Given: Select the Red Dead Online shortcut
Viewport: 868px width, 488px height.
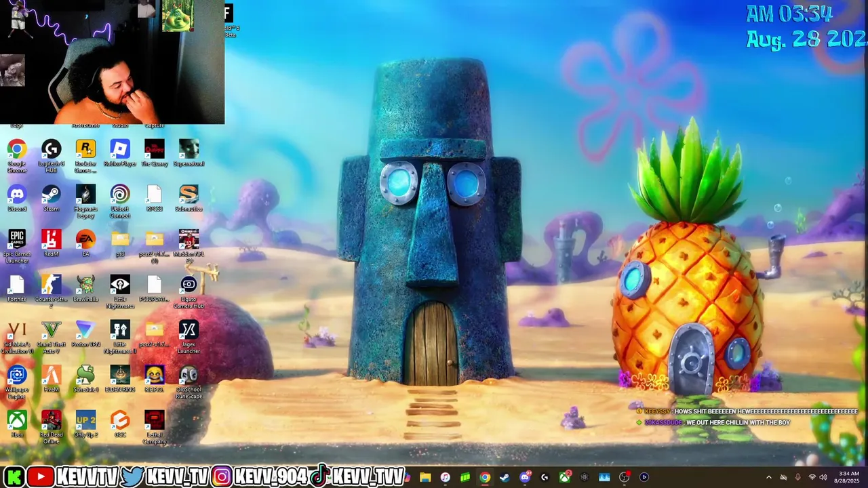Looking at the screenshot, I should (52, 428).
